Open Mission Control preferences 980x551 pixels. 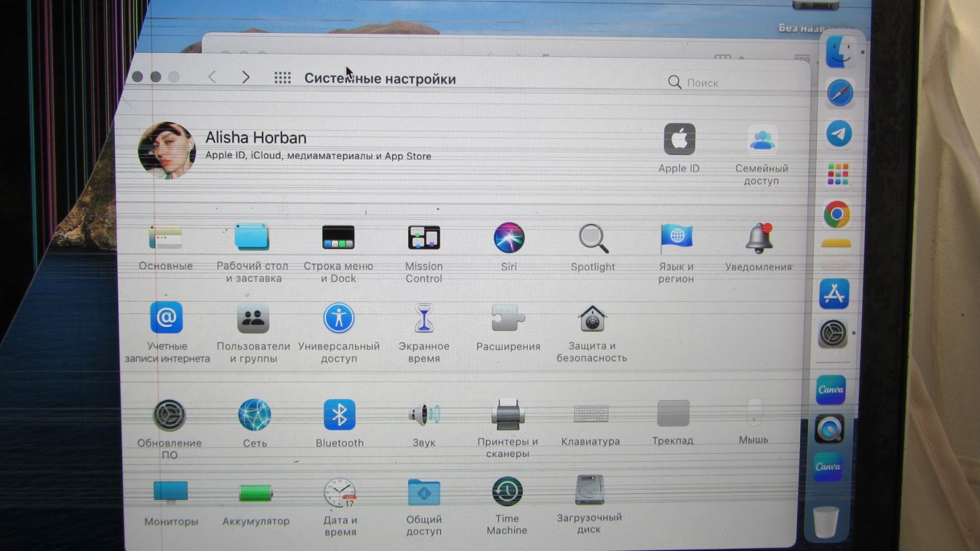pos(424,238)
